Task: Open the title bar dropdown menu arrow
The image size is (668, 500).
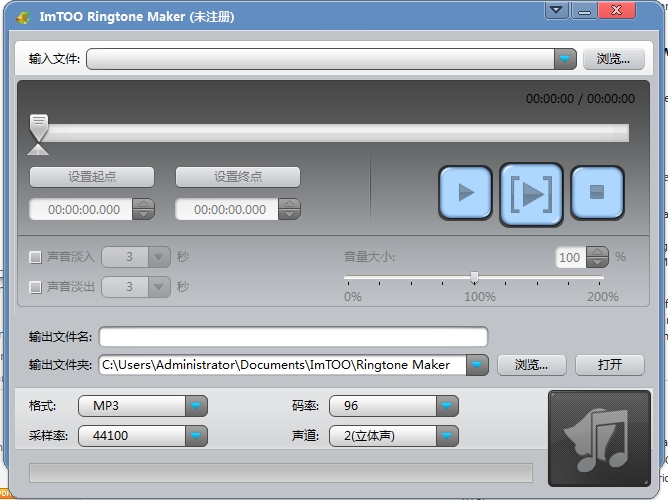Action: [x=556, y=10]
